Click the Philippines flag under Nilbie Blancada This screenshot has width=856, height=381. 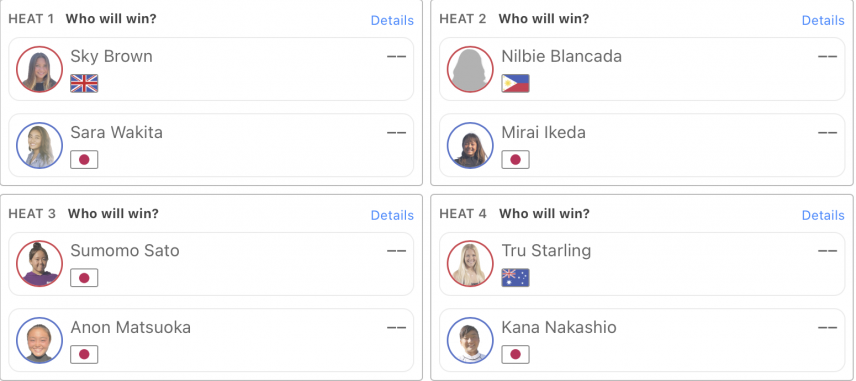[x=515, y=84]
